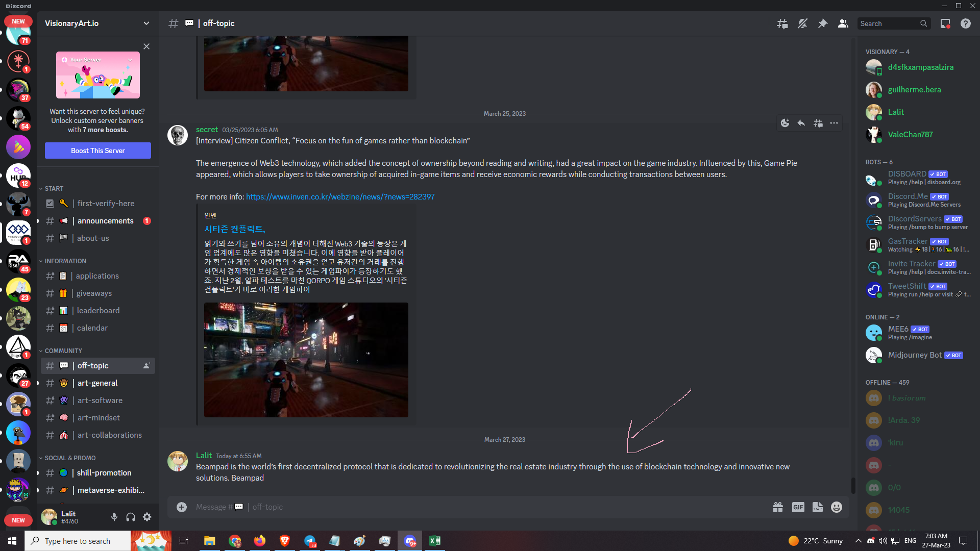This screenshot has height=551, width=980.
Task: Open Windows Start menu
Action: click(x=12, y=541)
